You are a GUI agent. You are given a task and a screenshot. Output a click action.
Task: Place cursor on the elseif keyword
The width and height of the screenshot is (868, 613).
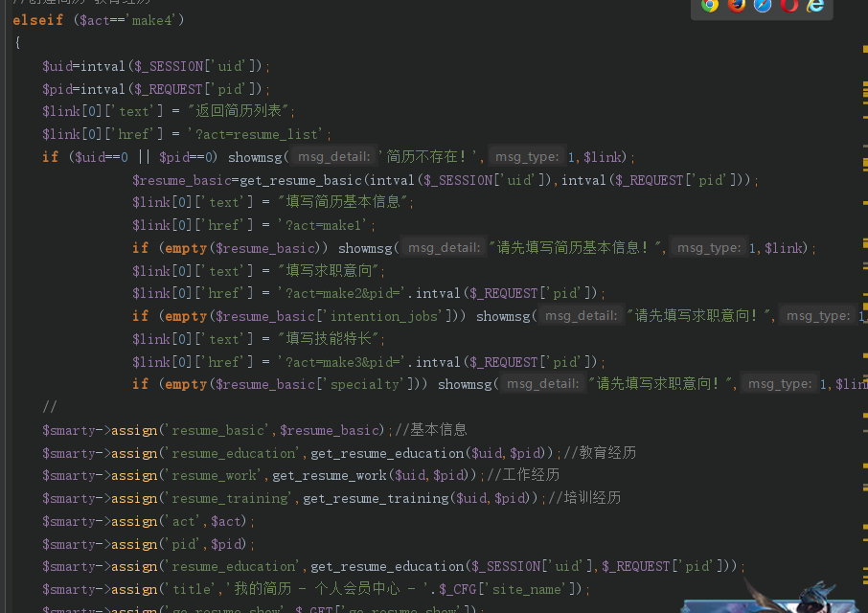[36, 19]
